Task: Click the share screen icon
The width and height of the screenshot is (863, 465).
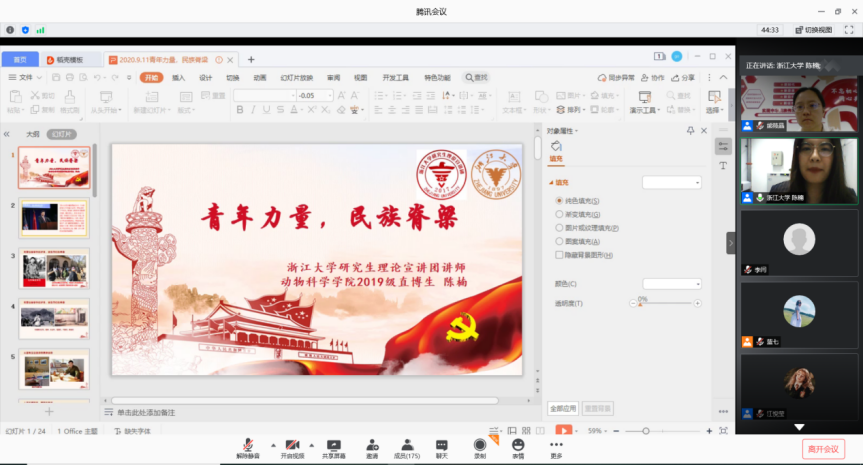Action: 334,446
